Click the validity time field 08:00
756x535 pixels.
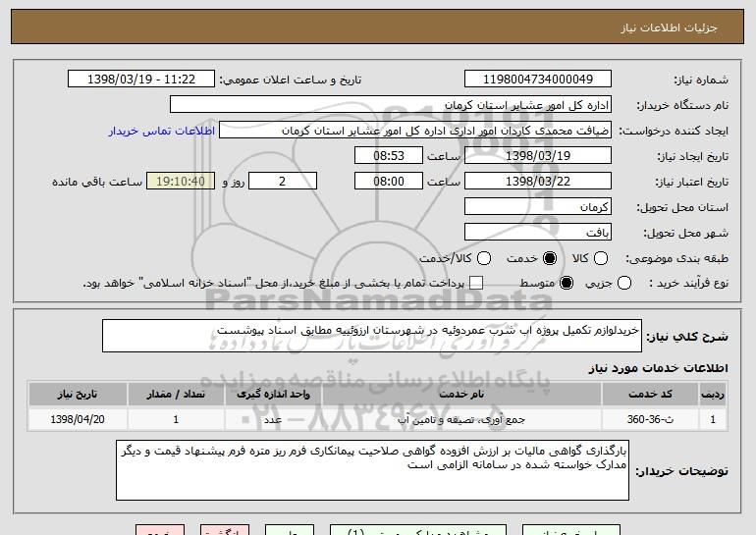click(x=389, y=182)
